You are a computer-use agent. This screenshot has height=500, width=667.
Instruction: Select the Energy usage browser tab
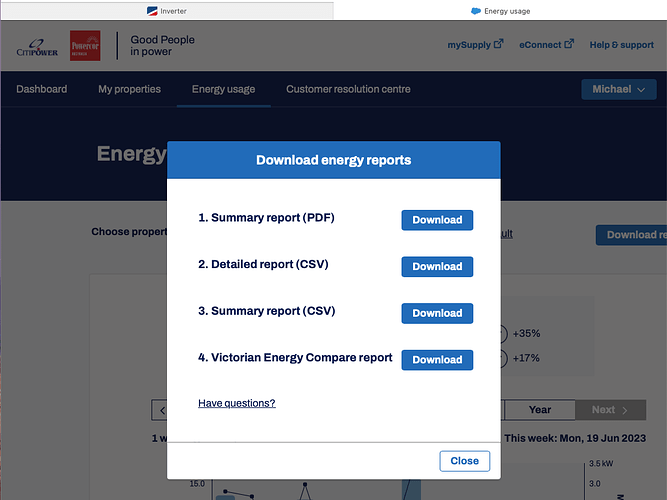point(500,11)
